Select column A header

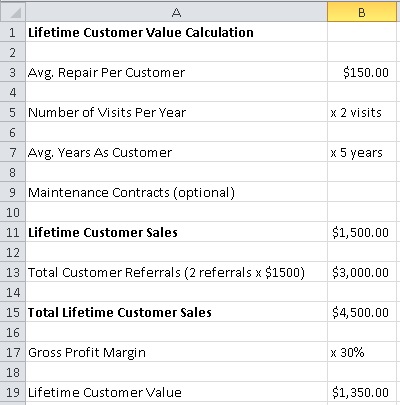pos(176,12)
